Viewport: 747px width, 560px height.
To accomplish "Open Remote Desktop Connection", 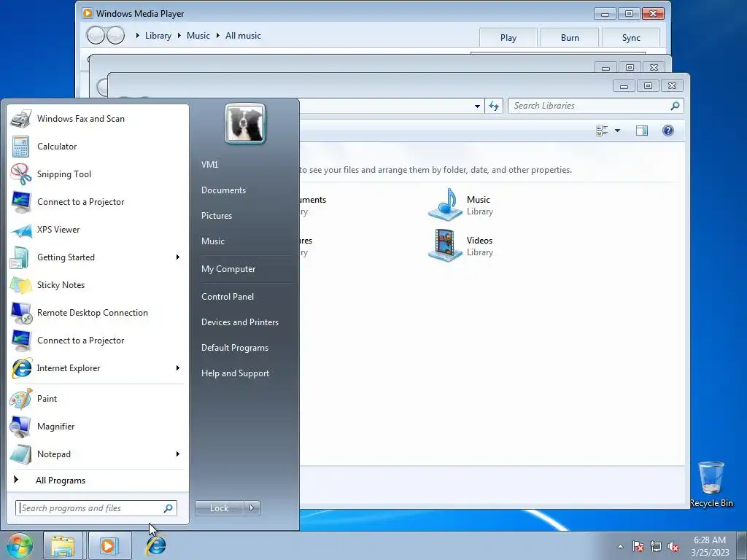I will click(98, 312).
